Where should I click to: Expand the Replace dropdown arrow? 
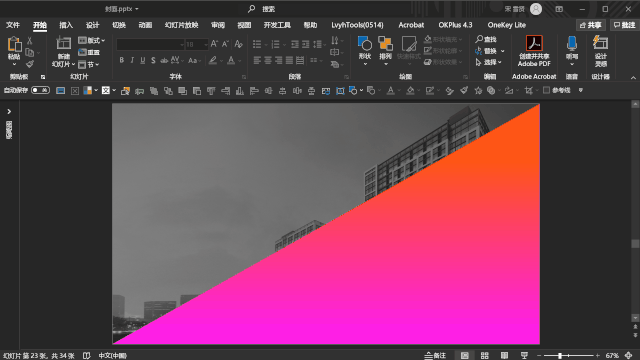(502, 51)
